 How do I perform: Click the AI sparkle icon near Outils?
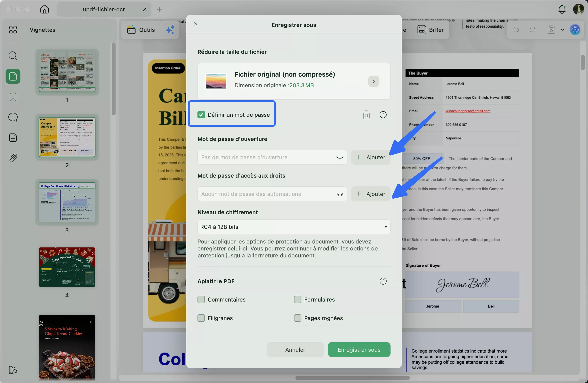[170, 30]
